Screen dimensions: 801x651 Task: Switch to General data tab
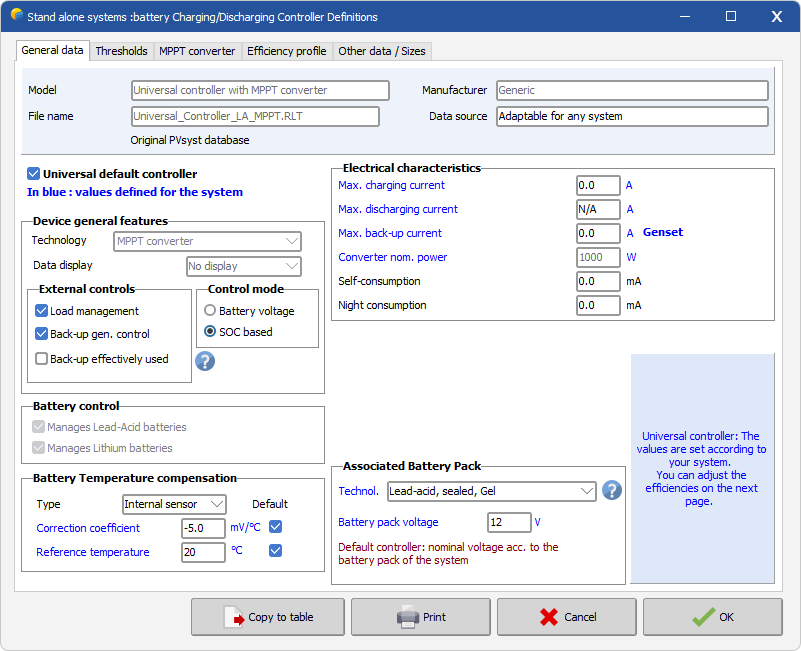53,50
